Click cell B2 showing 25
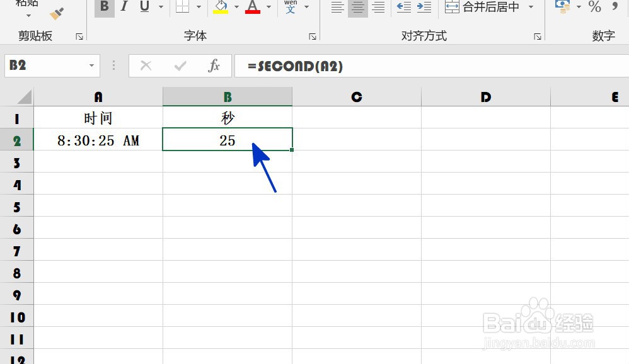The image size is (629, 364). [x=228, y=140]
